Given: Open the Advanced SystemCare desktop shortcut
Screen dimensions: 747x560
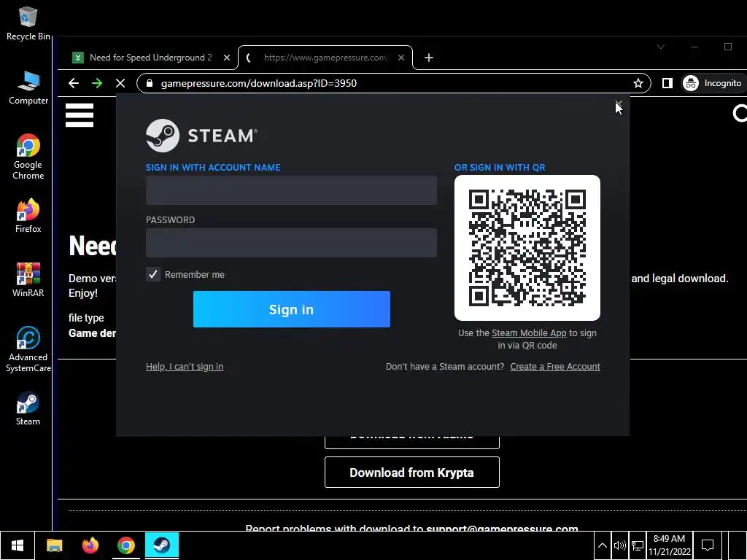Looking at the screenshot, I should (x=28, y=349).
